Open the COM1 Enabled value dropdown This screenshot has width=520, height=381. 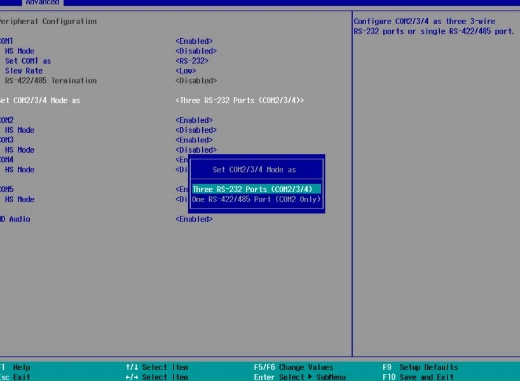click(x=194, y=41)
